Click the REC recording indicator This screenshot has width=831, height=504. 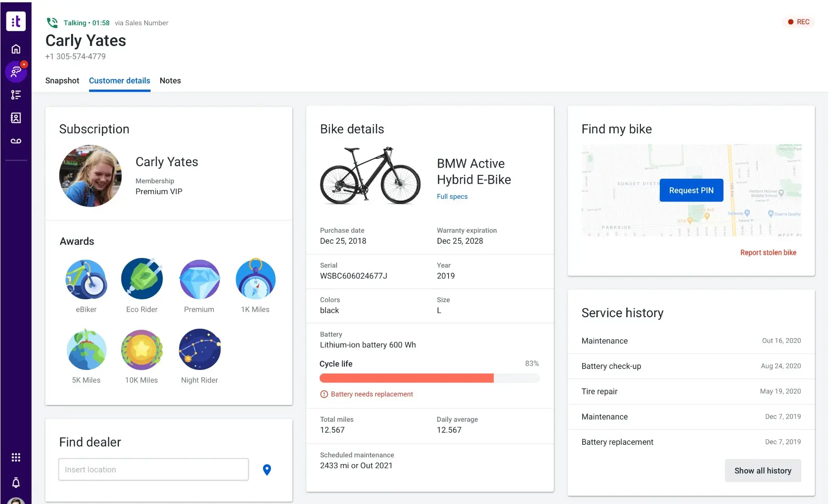tap(798, 22)
